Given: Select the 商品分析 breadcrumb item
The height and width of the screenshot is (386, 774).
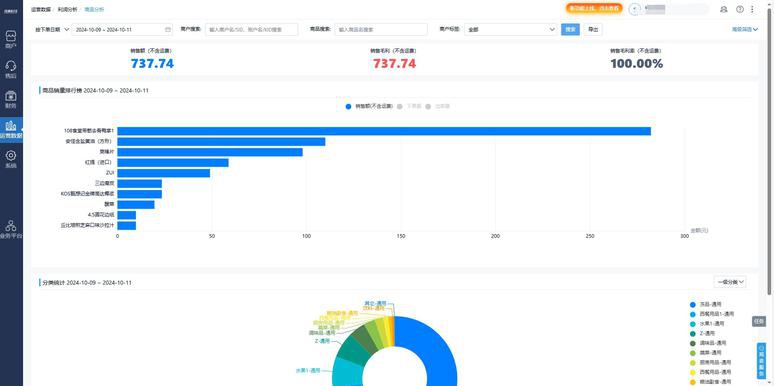Looking at the screenshot, I should [94, 9].
